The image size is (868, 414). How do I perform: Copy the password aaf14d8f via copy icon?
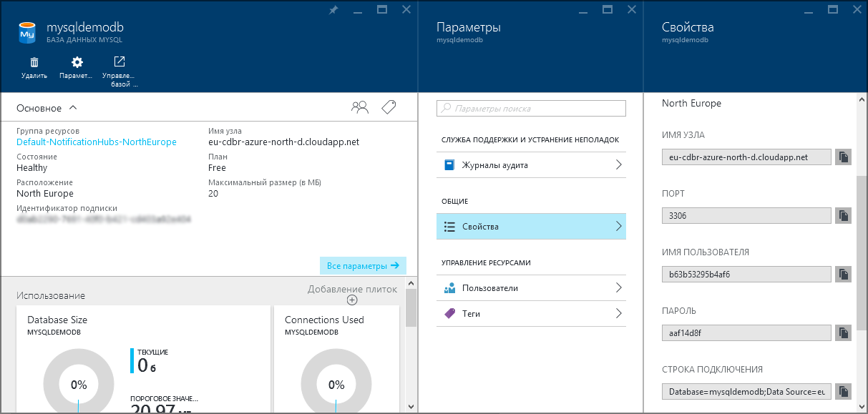[843, 332]
